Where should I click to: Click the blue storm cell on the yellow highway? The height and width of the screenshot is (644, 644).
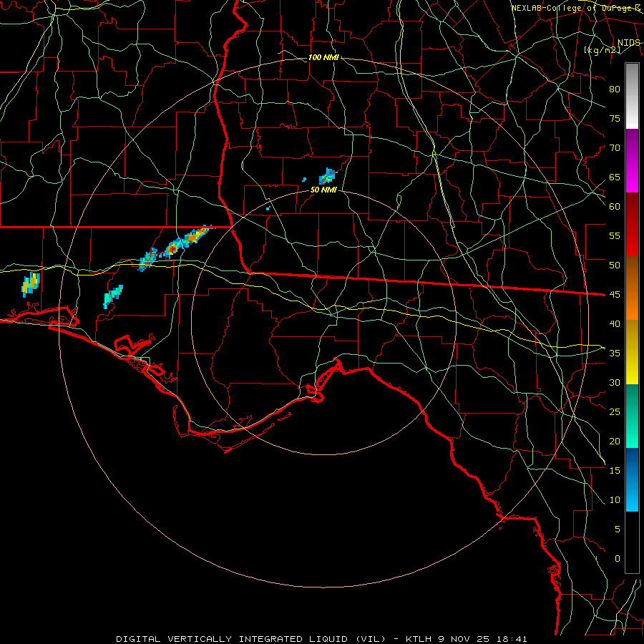[148, 260]
